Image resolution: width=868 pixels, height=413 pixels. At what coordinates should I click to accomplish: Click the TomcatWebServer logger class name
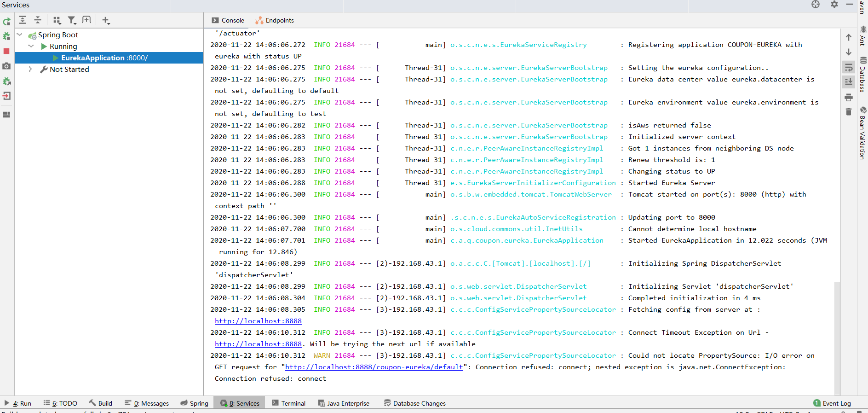[x=531, y=194]
